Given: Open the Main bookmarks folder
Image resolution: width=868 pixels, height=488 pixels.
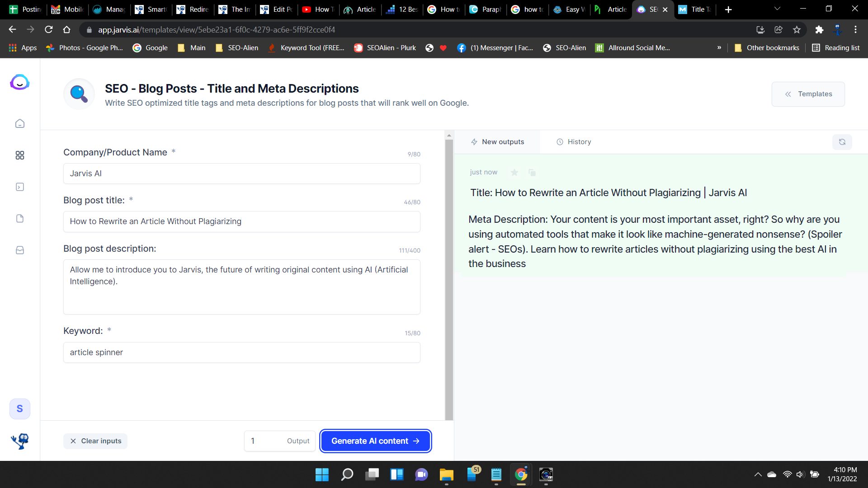Looking at the screenshot, I should pos(192,48).
